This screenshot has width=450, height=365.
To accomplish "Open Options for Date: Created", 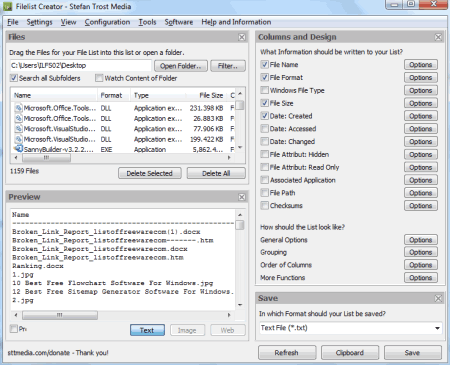I will point(421,116).
